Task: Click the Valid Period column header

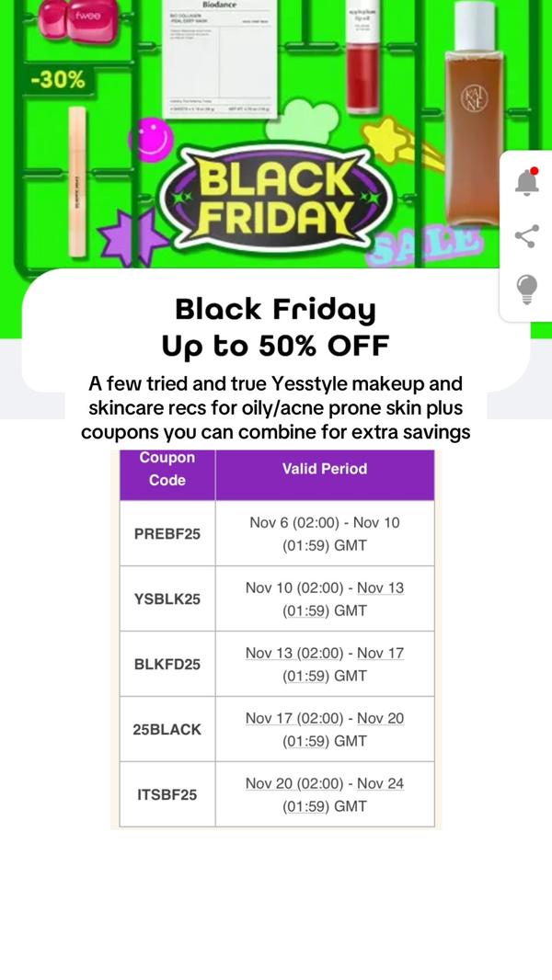Action: click(324, 469)
